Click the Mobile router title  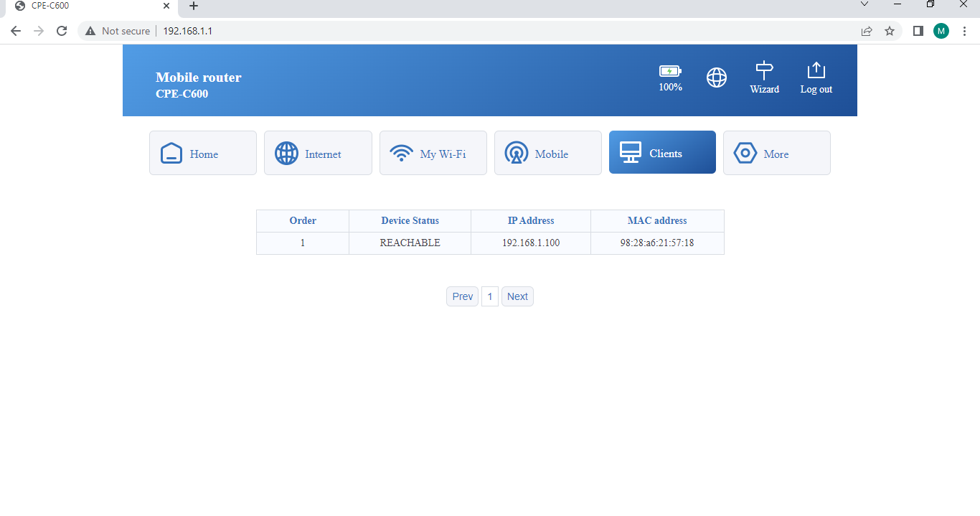[x=199, y=78]
